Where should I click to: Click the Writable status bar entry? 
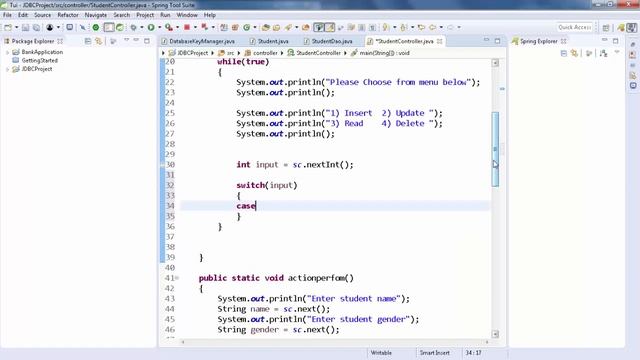381,353
